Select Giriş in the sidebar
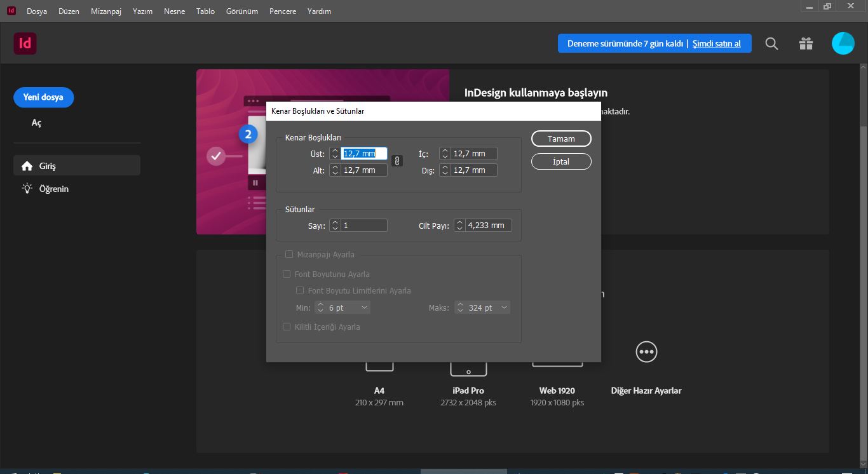 click(77, 166)
